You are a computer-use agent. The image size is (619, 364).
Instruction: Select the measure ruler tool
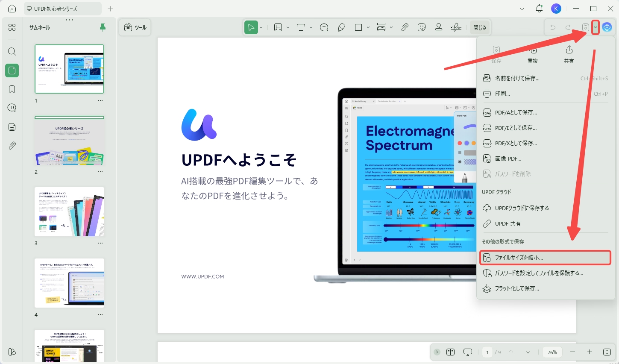tap(381, 27)
